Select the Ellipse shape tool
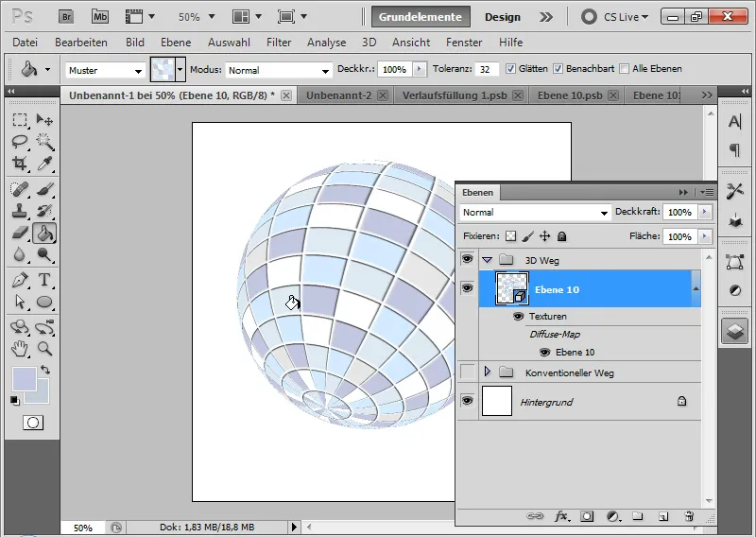The width and height of the screenshot is (756, 537). 44,302
